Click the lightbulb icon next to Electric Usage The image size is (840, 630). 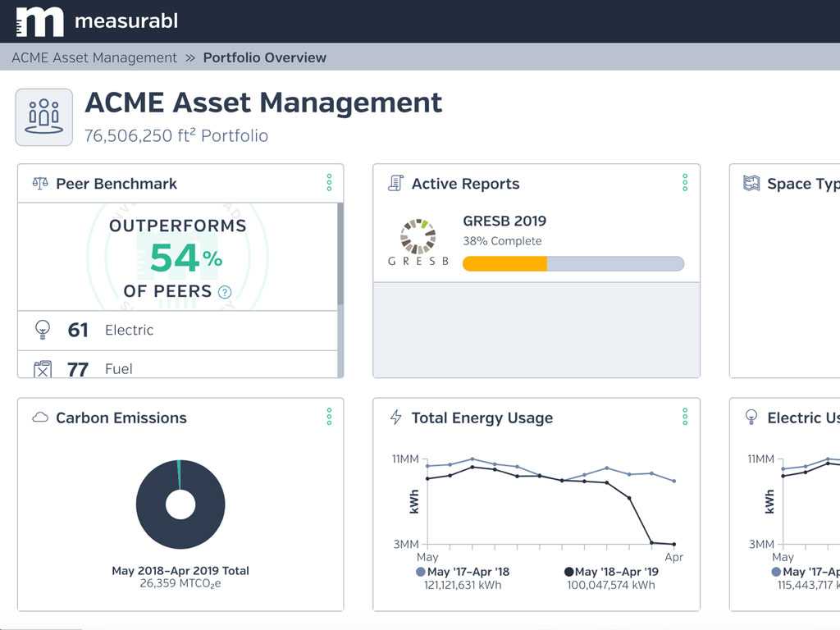point(751,418)
